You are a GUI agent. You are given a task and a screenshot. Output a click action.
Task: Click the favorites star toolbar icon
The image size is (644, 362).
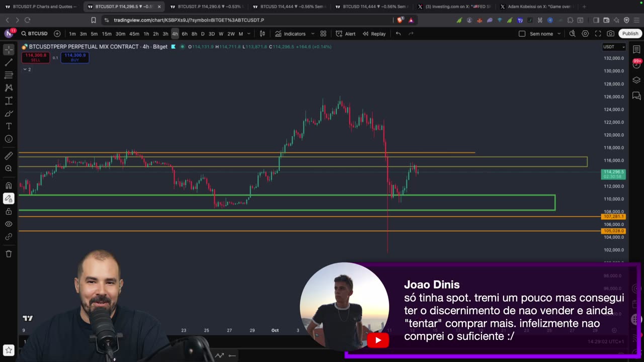pyautogui.click(x=9, y=350)
